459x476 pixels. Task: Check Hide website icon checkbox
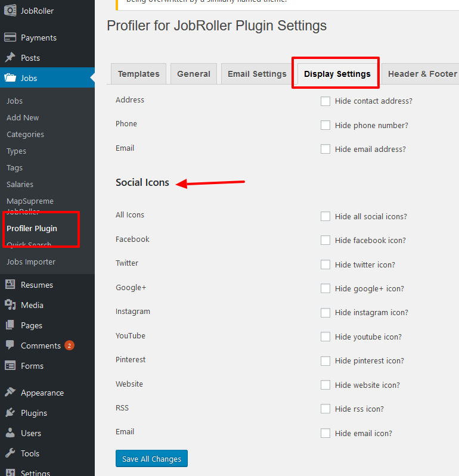coord(325,385)
